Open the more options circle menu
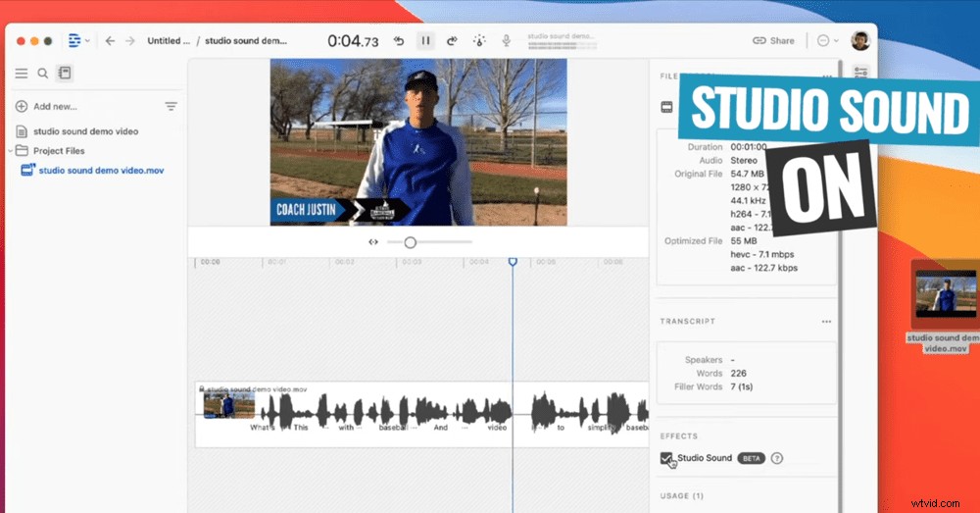Viewport: 980px width, 513px height. [828, 40]
